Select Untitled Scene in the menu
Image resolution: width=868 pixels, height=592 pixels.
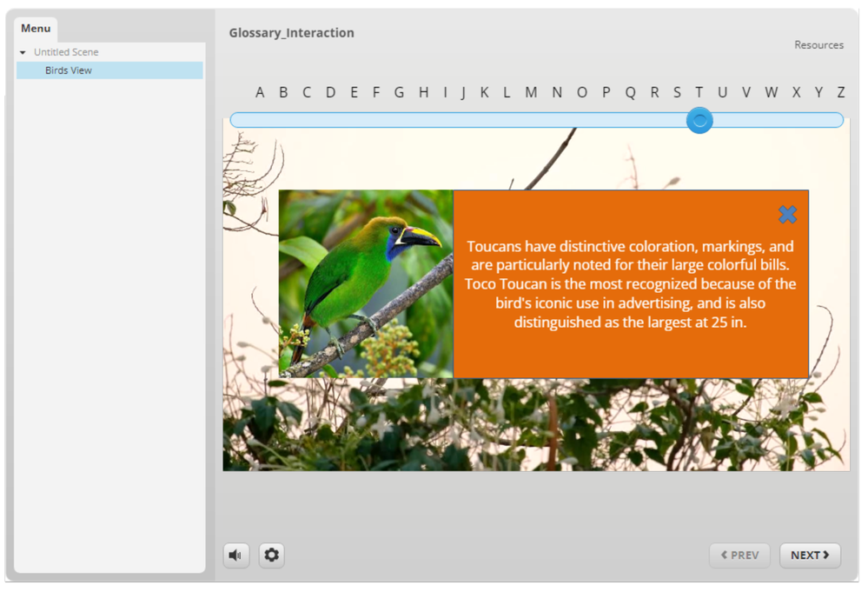66,52
